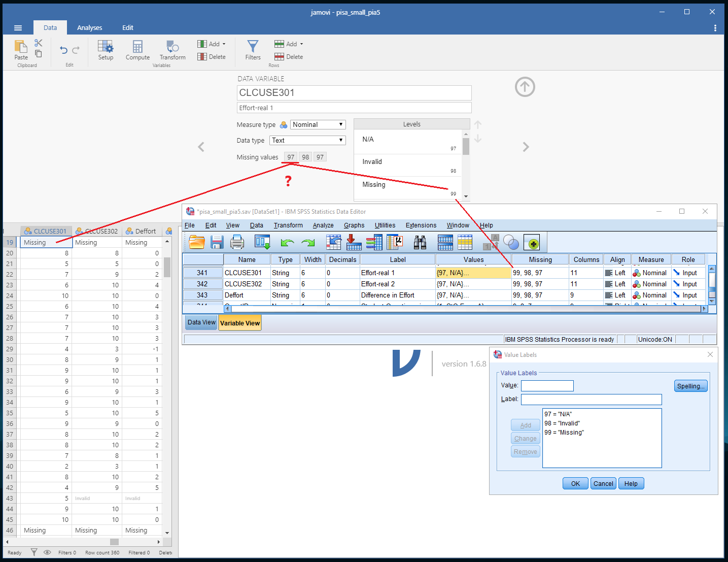This screenshot has width=728, height=562.
Task: Click SPSS green Undo arrow
Action: (288, 243)
